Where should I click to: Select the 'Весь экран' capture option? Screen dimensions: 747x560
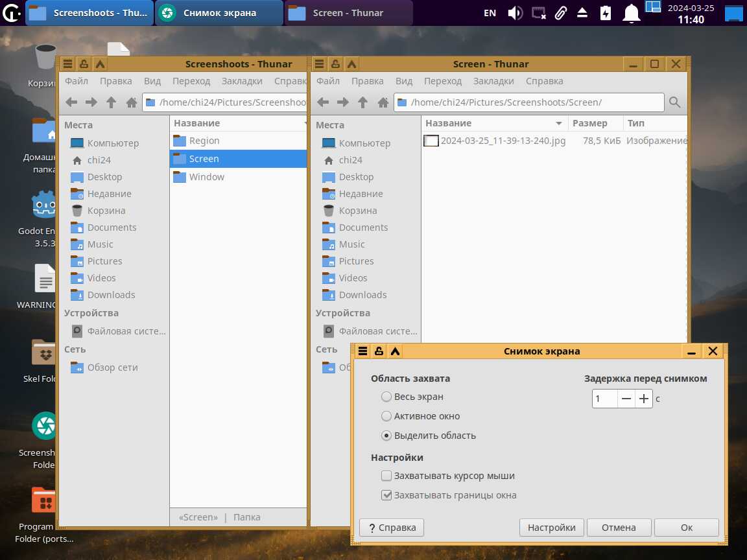pos(386,397)
